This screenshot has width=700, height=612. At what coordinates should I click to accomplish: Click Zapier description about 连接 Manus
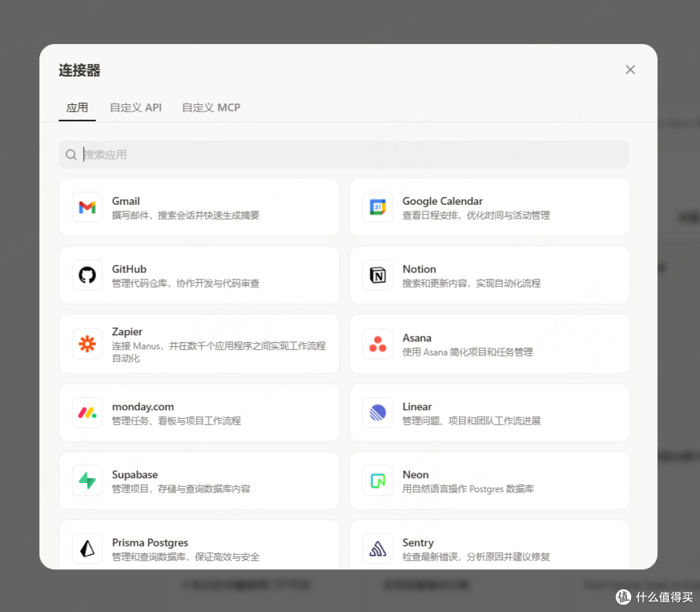tap(219, 352)
